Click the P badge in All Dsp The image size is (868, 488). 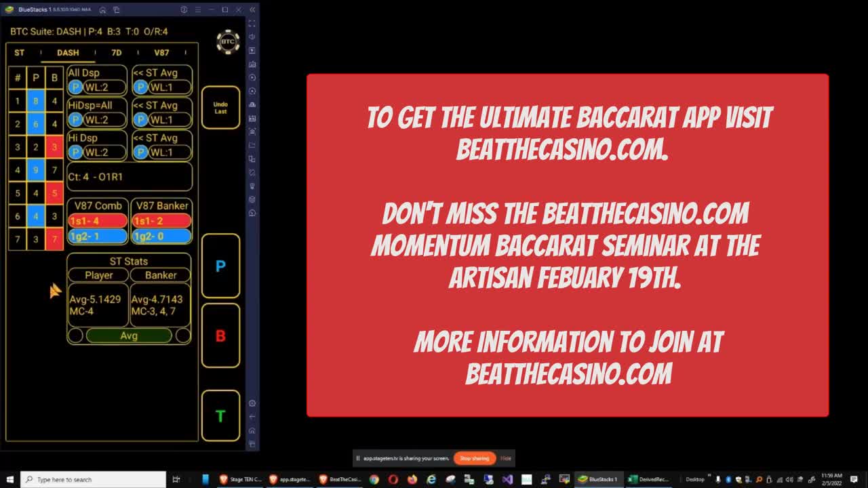(x=75, y=87)
